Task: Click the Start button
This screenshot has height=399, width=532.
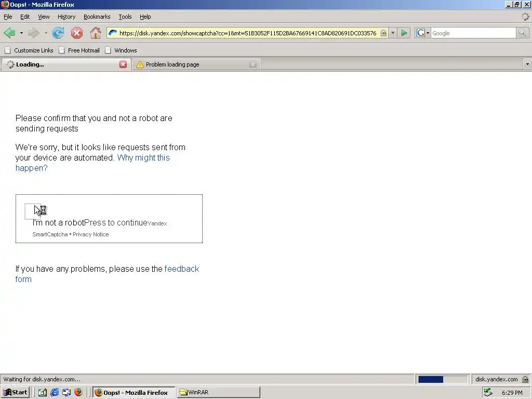Action: click(x=15, y=392)
